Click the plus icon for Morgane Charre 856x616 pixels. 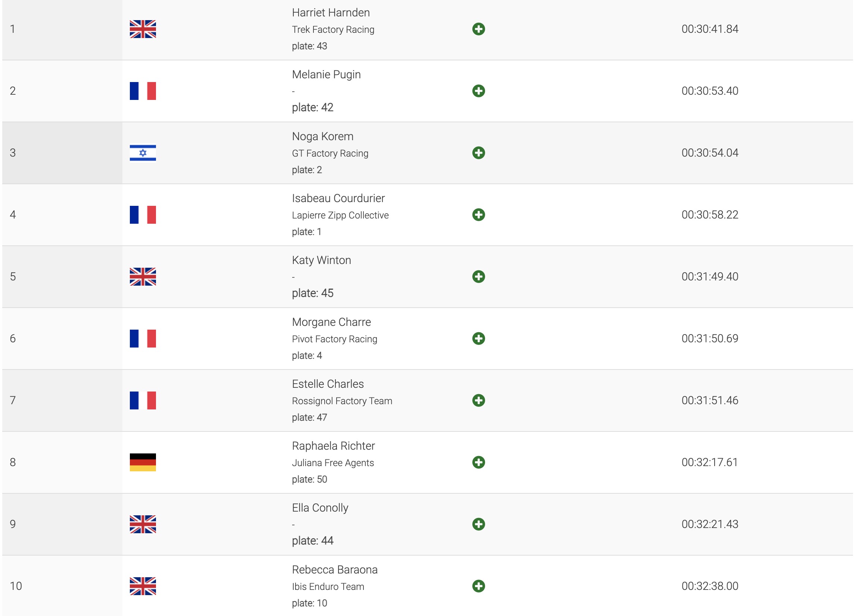(x=478, y=338)
